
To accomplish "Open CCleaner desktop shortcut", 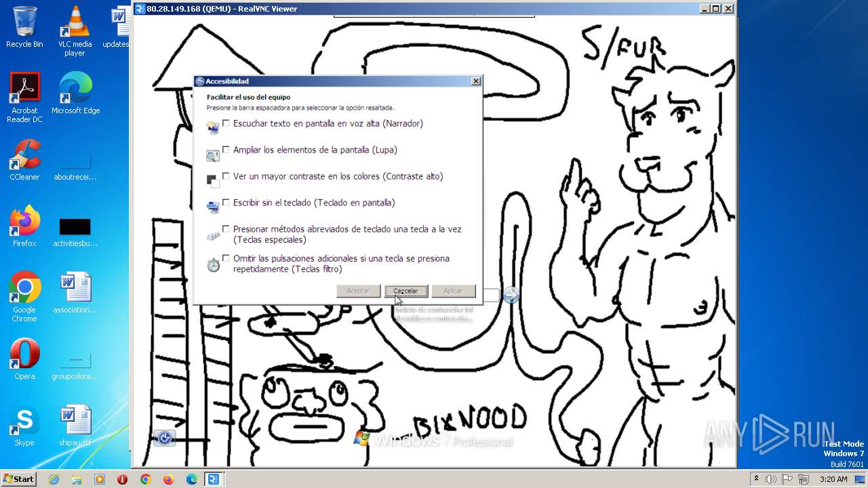I will click(24, 161).
